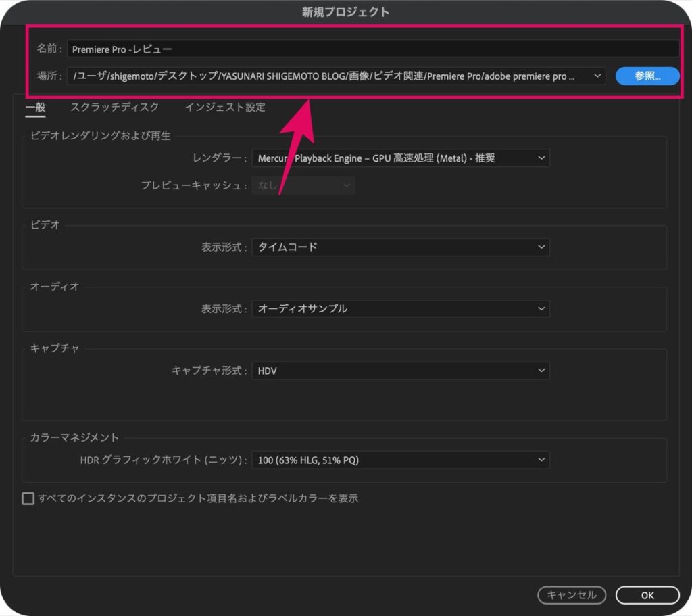Click the キャンセル button
This screenshot has height=616, width=692.
[572, 595]
